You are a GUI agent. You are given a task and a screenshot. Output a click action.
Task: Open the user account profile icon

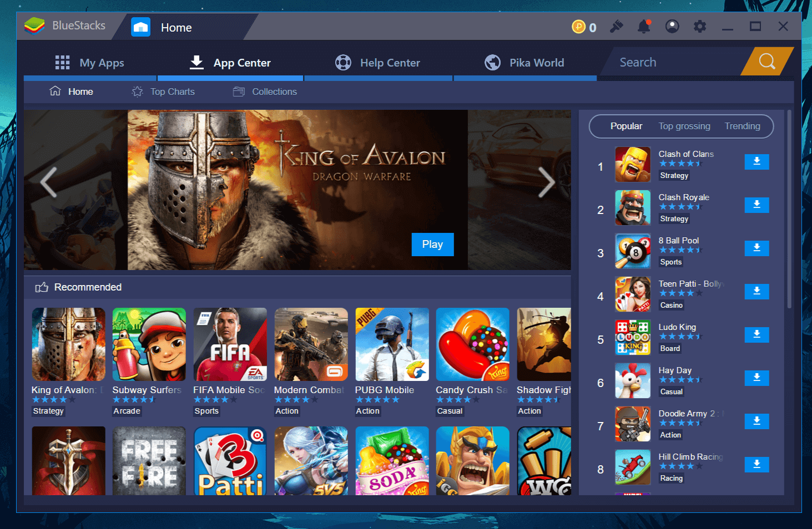pyautogui.click(x=672, y=27)
